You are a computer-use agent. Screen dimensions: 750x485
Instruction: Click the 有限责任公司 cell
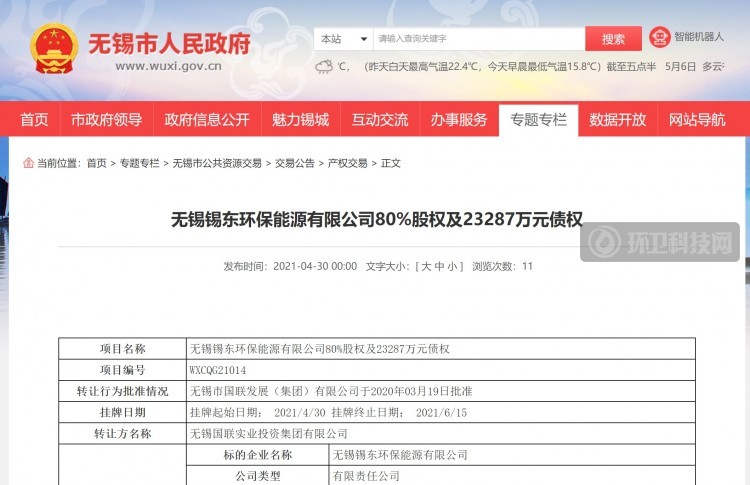point(512,476)
